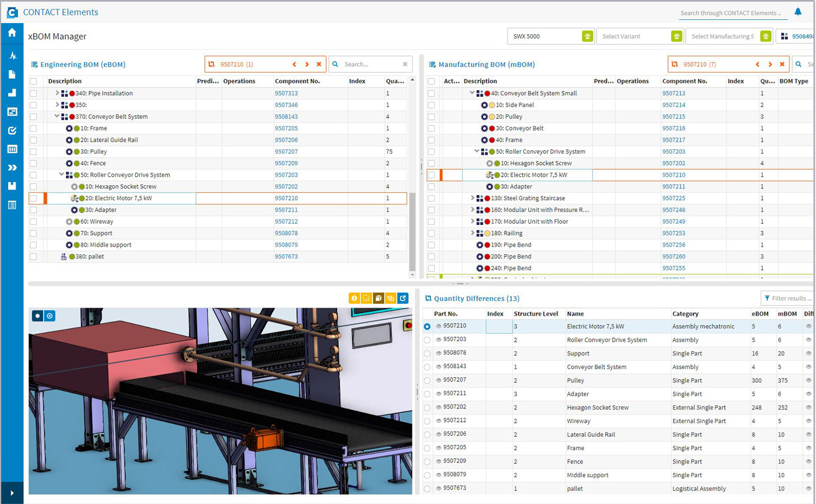Clear the eBOM 9507210 selection with the orange X
Screen dimensions: 816x504
click(319, 64)
